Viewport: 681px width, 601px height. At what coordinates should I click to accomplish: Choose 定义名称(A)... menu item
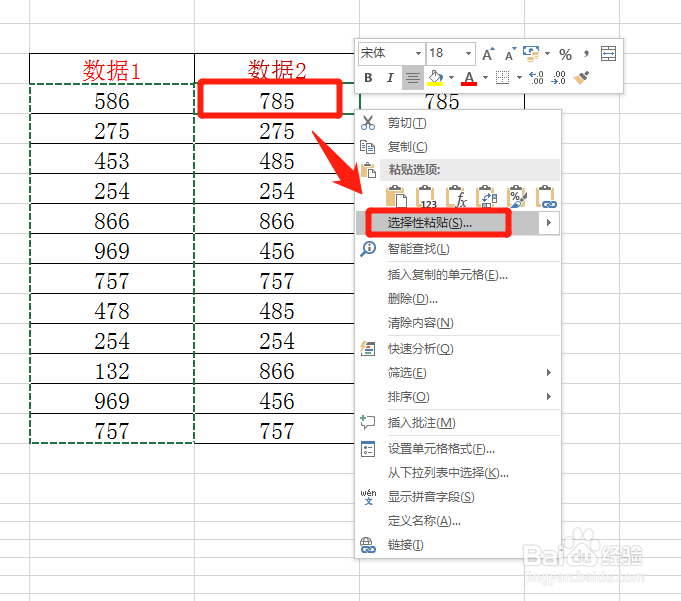pos(458,520)
